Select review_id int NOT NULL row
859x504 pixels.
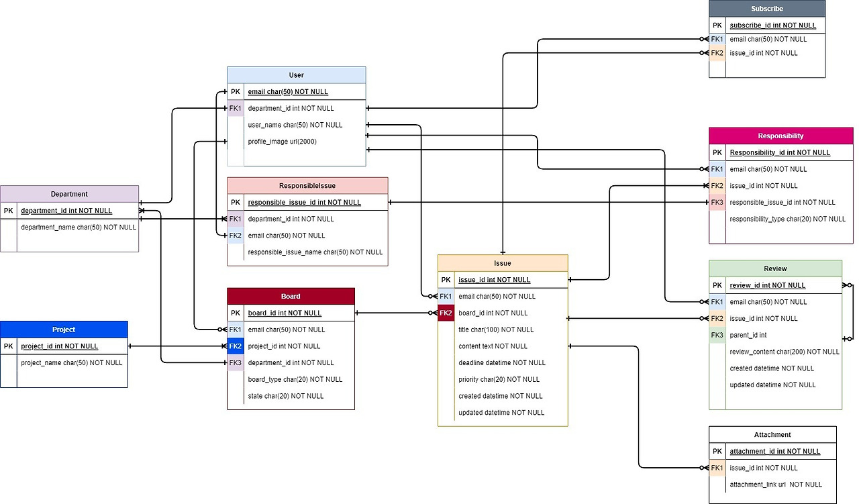point(775,285)
